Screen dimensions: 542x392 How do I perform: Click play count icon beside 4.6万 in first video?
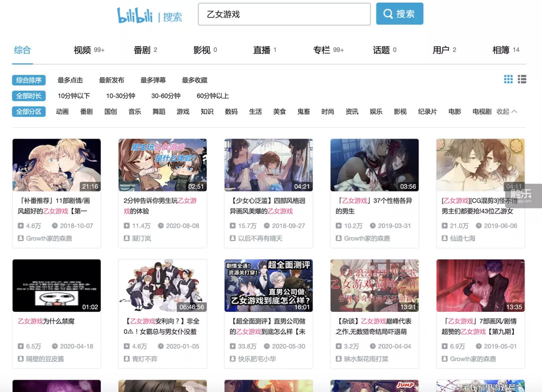21,226
